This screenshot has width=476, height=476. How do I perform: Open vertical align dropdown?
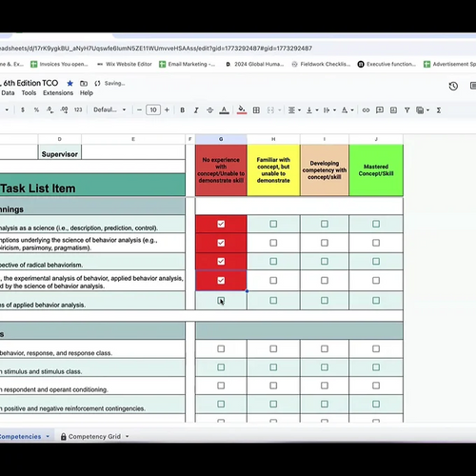(x=312, y=109)
